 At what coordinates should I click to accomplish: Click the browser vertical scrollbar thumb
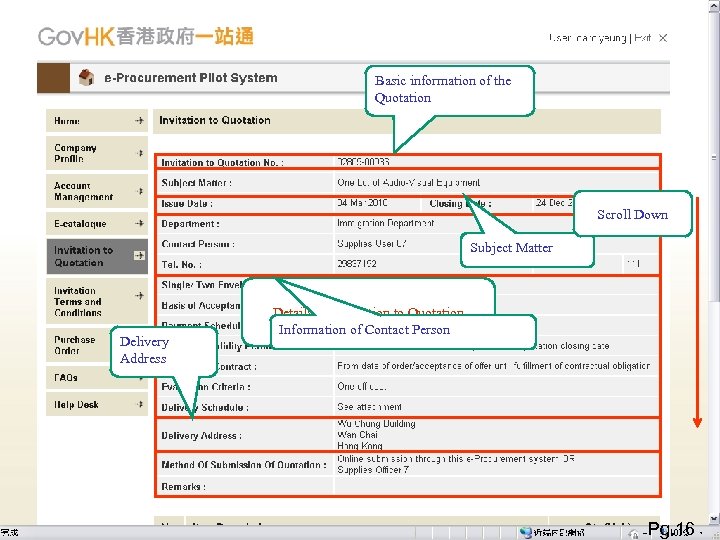pos(714,158)
